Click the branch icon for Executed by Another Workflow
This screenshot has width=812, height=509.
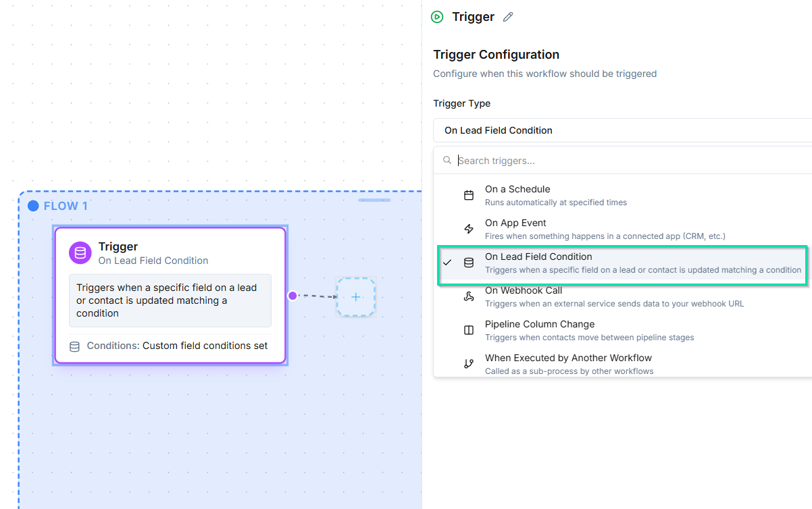click(469, 364)
